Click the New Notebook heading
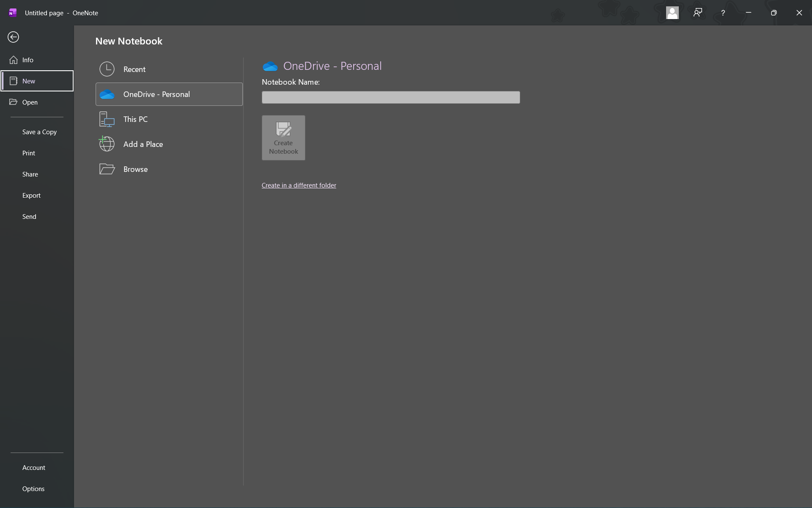This screenshot has height=508, width=812. (x=129, y=41)
